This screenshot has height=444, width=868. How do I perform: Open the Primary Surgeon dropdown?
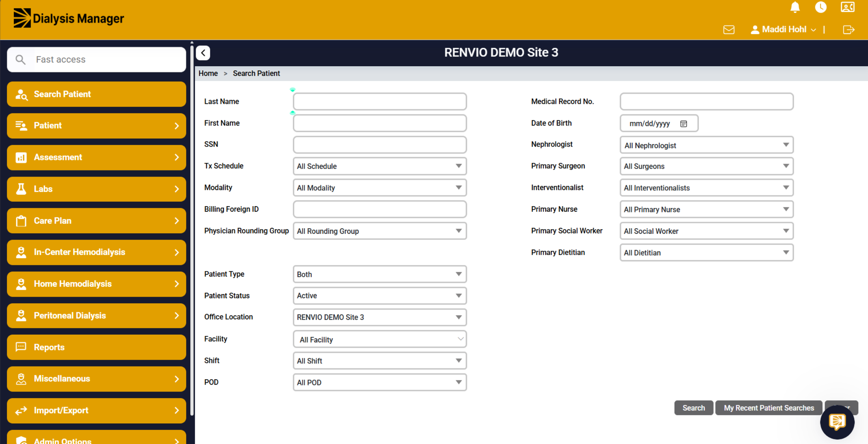coord(707,166)
